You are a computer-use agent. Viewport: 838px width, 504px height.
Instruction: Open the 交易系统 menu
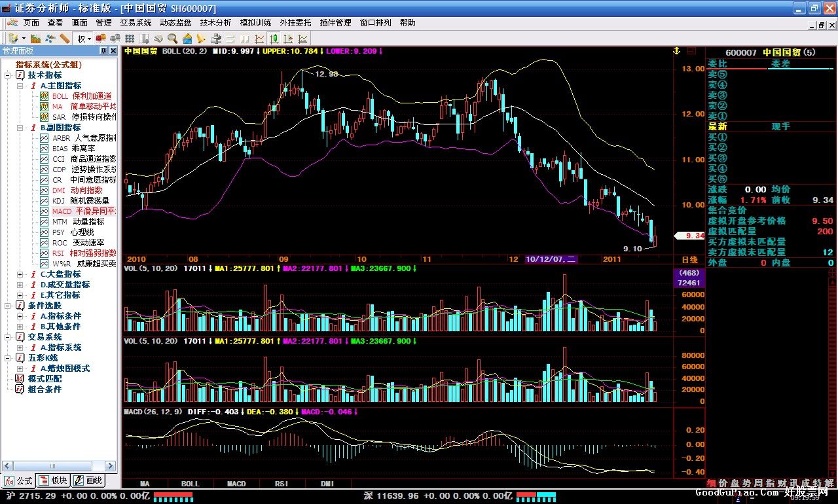[136, 22]
